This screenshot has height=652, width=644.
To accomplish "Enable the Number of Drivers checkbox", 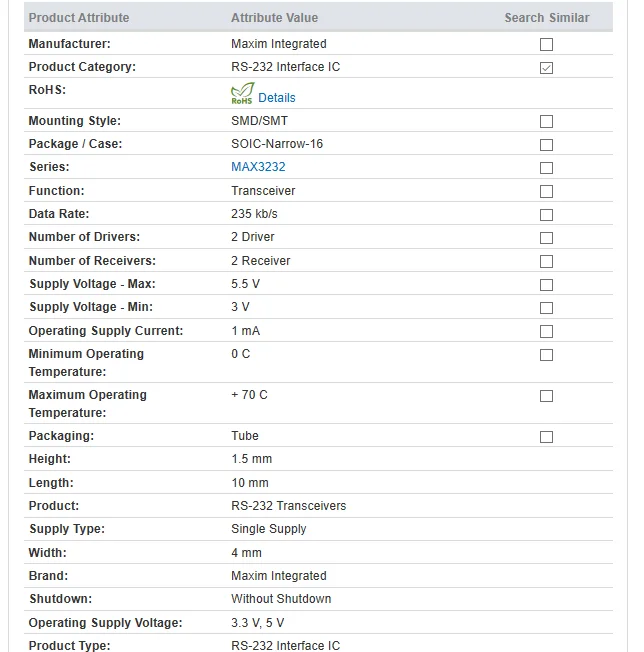I will [546, 238].
